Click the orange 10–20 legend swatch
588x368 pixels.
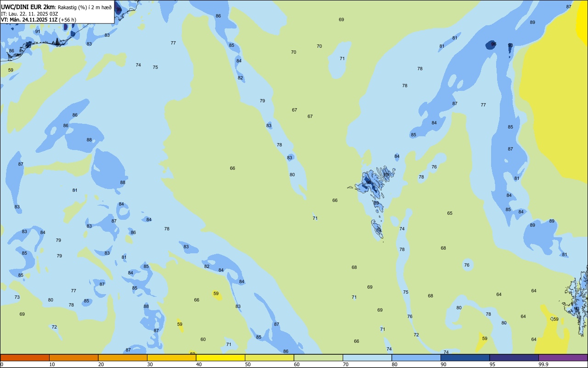(x=73, y=357)
